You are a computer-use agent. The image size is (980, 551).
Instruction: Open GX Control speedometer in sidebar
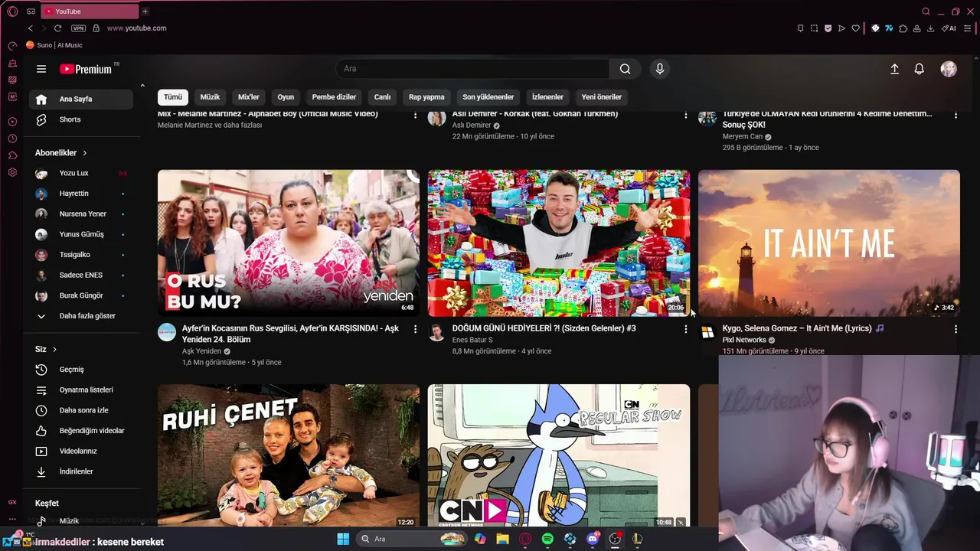(x=12, y=46)
